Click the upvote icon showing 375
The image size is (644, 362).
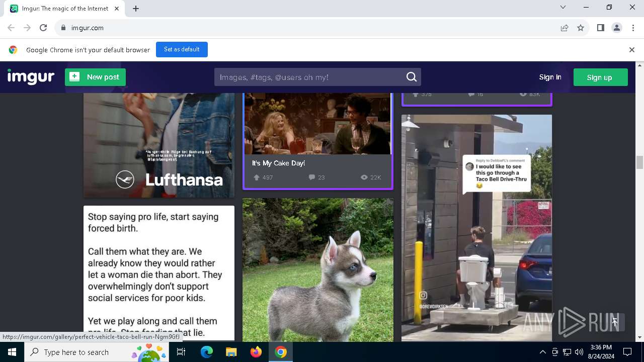pos(416,95)
